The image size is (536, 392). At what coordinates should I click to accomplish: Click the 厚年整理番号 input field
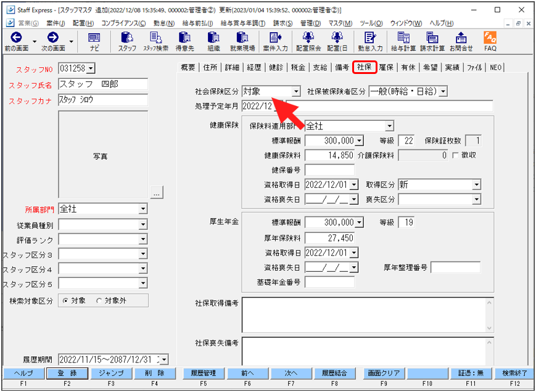point(455,267)
